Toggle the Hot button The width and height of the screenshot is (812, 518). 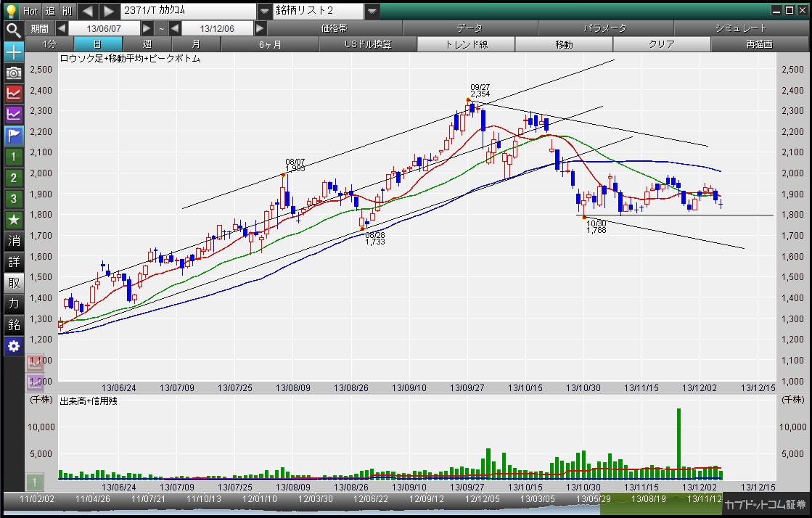click(30, 11)
